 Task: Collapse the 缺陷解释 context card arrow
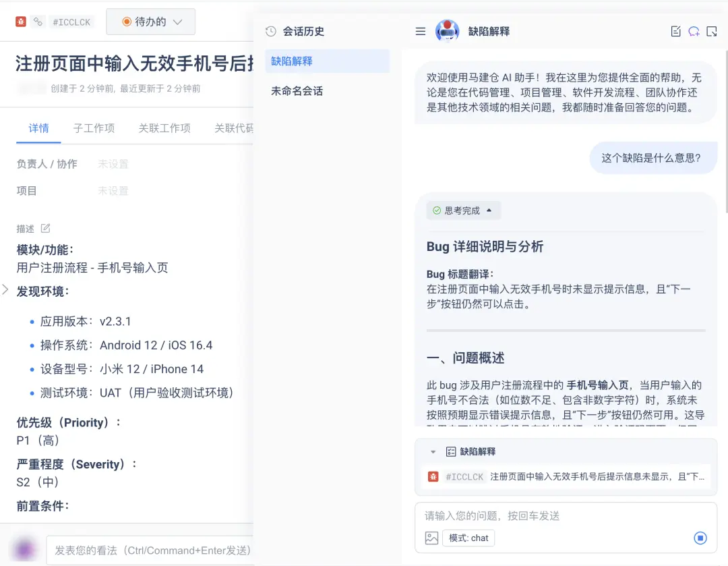[x=433, y=452]
